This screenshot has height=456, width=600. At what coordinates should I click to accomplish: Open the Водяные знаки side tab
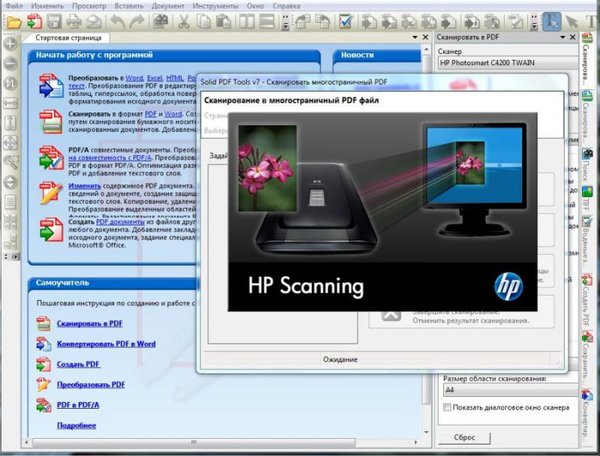586,242
